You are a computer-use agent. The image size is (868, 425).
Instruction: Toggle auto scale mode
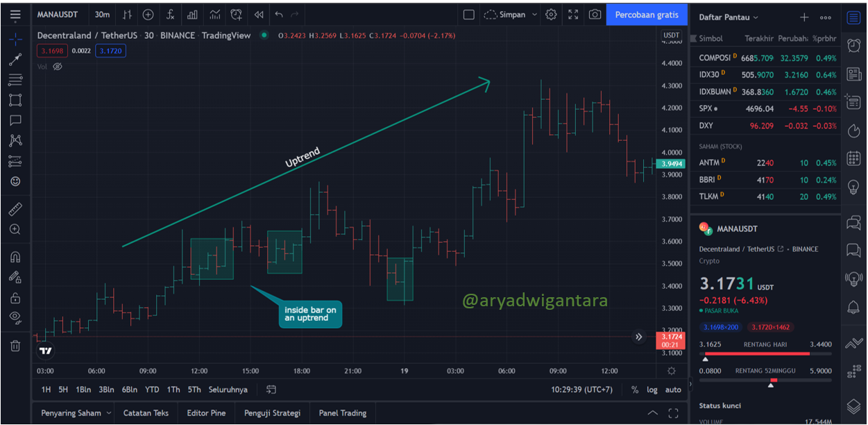[673, 390]
